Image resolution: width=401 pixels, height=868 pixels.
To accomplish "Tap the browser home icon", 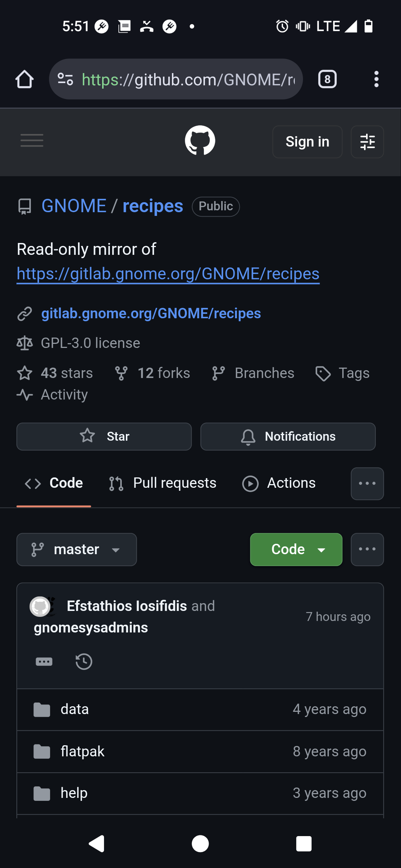I will (25, 79).
